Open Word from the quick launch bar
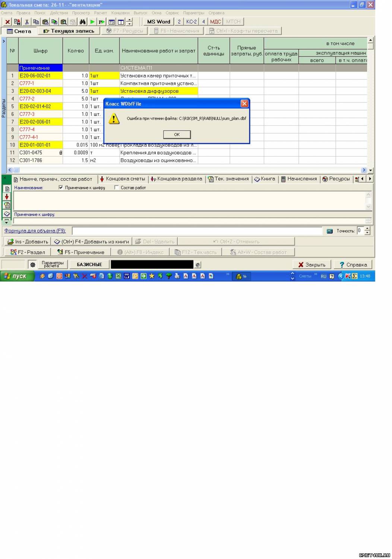The width and height of the screenshot is (392, 559). click(x=126, y=276)
